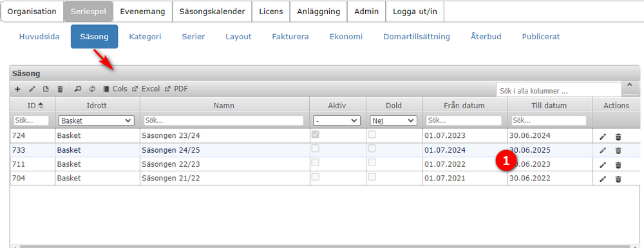644x248 pixels.
Task: Switch to the Fakturera tab
Action: click(x=290, y=37)
